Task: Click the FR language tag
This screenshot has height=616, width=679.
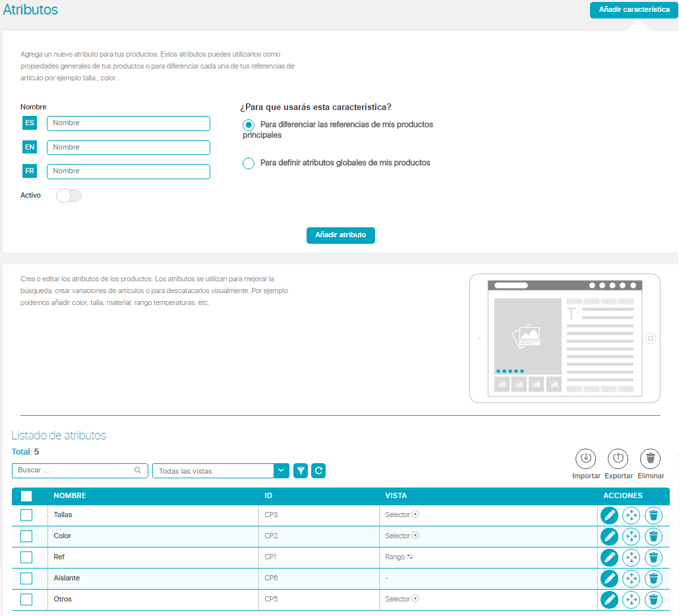Action: click(x=30, y=171)
